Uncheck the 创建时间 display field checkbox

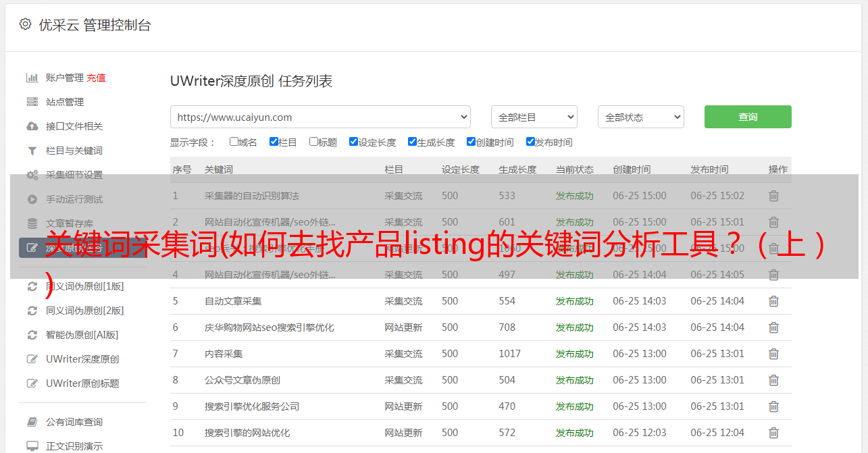471,142
